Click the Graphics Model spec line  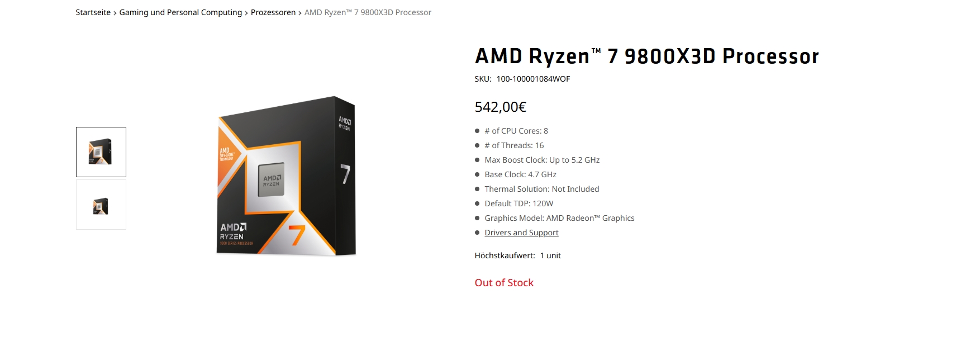[559, 218]
